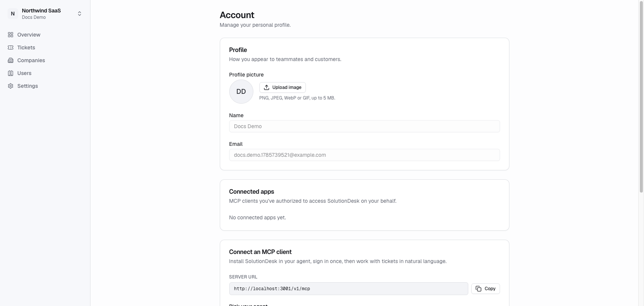
Task: Open Settings from the sidebar
Action: click(45, 86)
